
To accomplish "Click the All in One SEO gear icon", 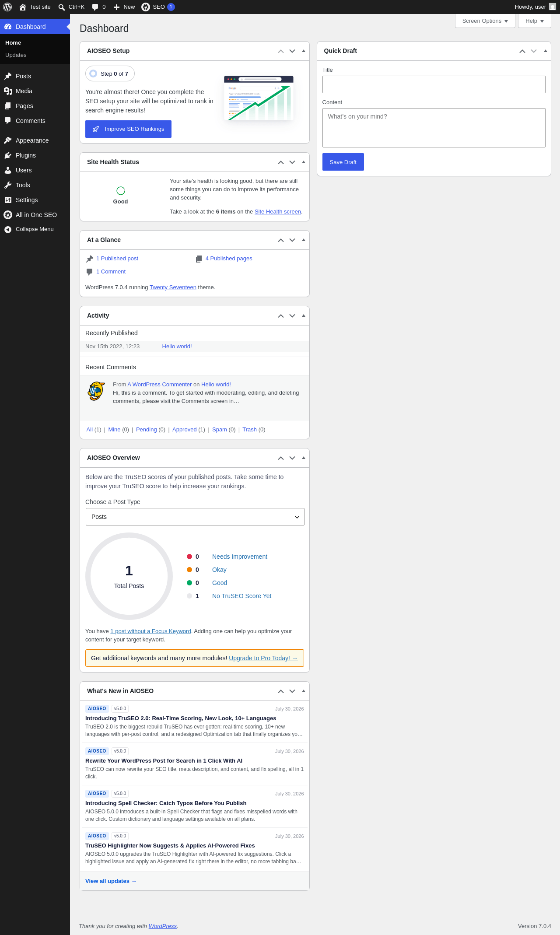I will [8, 215].
